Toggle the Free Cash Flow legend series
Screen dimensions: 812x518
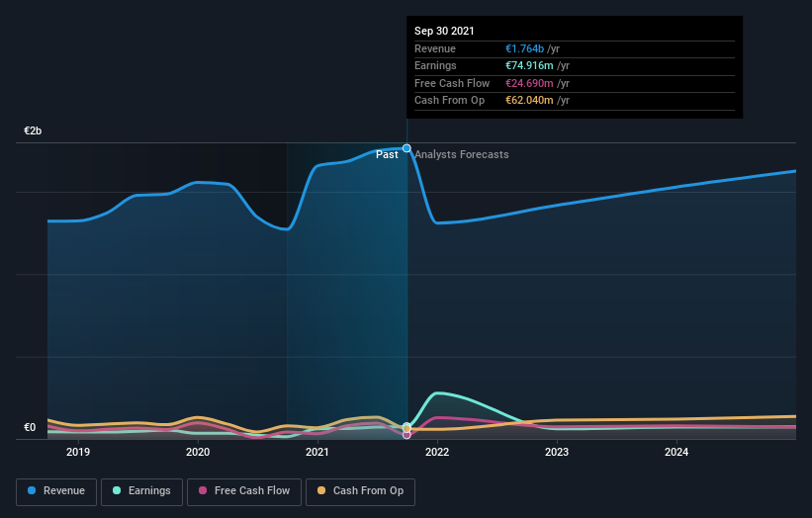click(244, 491)
